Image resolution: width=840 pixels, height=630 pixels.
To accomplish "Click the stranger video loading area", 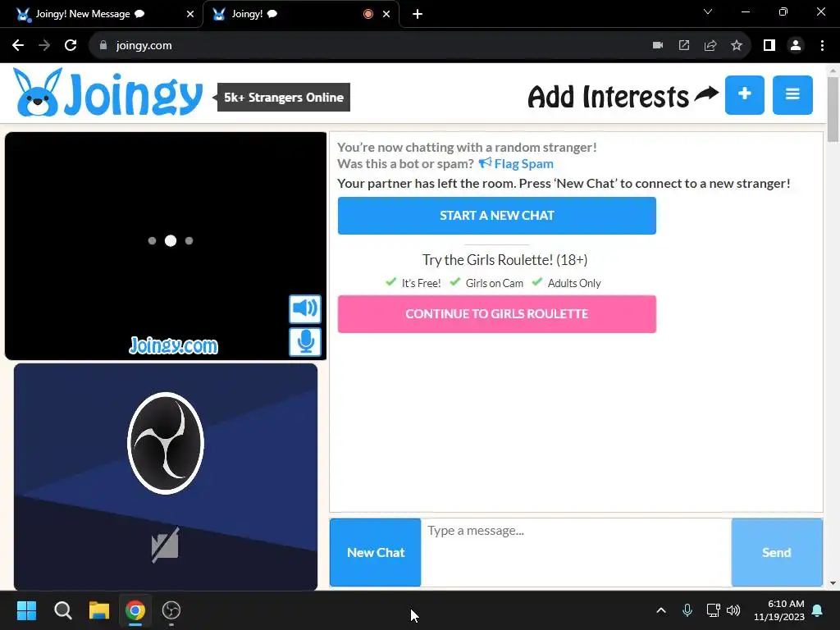I will click(x=166, y=246).
